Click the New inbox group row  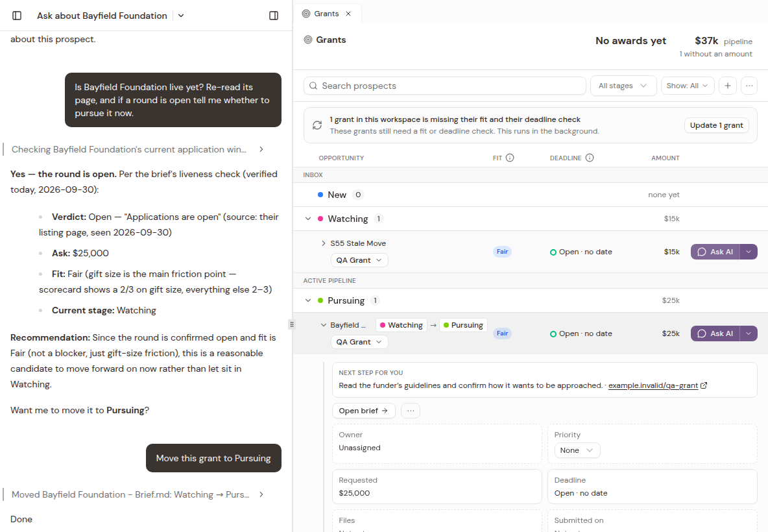[531, 195]
